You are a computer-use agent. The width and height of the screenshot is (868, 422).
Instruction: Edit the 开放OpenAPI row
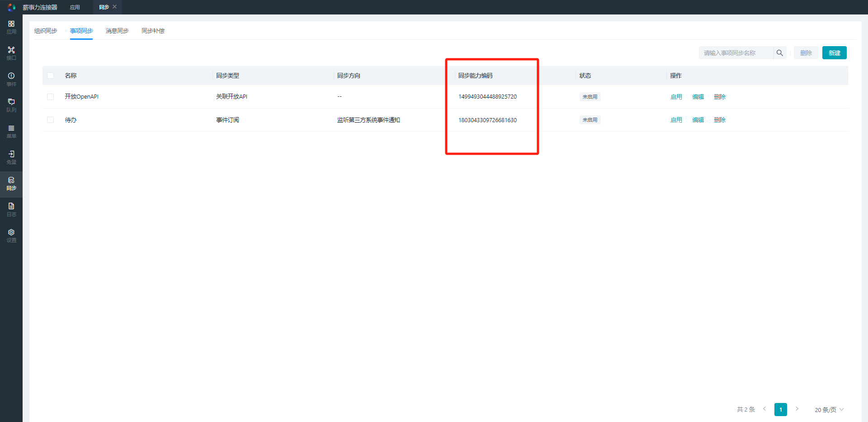point(698,97)
